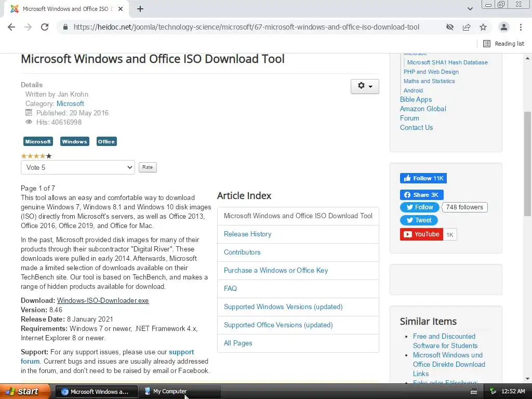The width and height of the screenshot is (532, 399).
Task: Click the Rate button
Action: [x=148, y=167]
